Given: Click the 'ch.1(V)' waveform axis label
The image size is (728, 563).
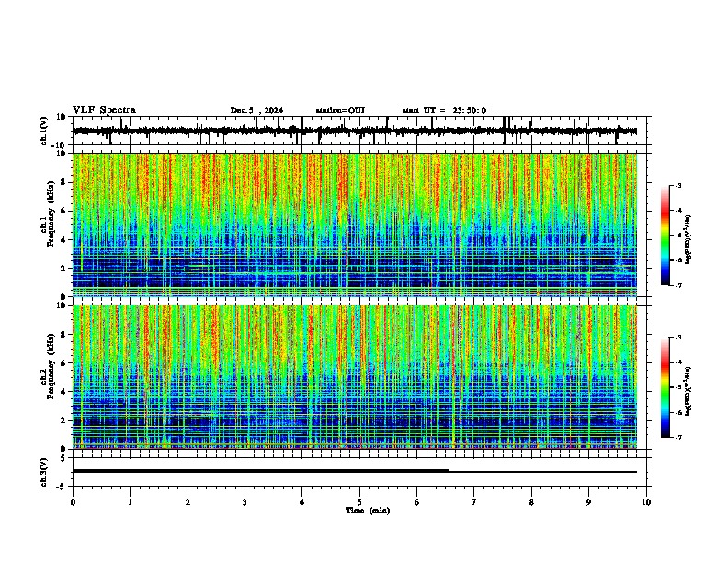Looking at the screenshot, I should 44,131.
